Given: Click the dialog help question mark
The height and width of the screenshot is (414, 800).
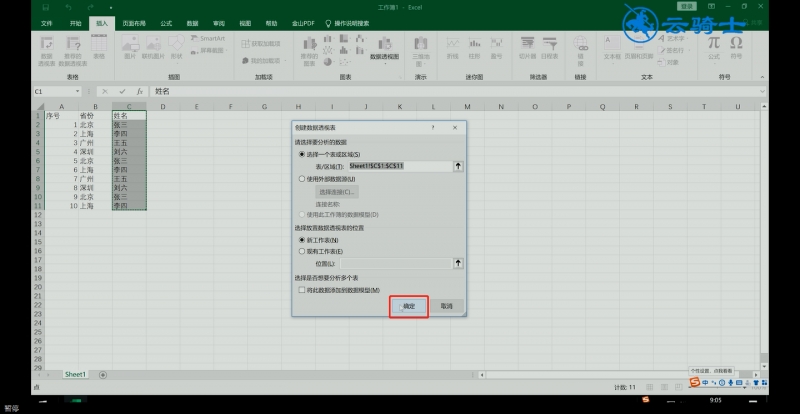Looking at the screenshot, I should [x=433, y=128].
